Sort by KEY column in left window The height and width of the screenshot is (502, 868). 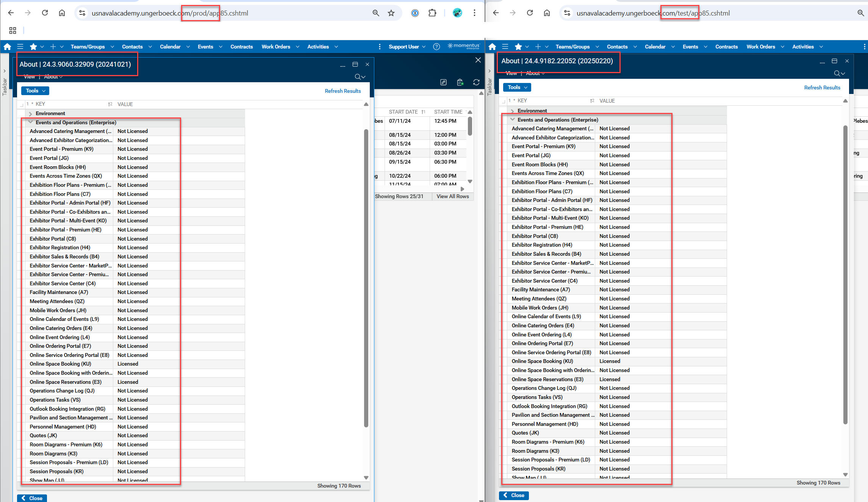40,104
